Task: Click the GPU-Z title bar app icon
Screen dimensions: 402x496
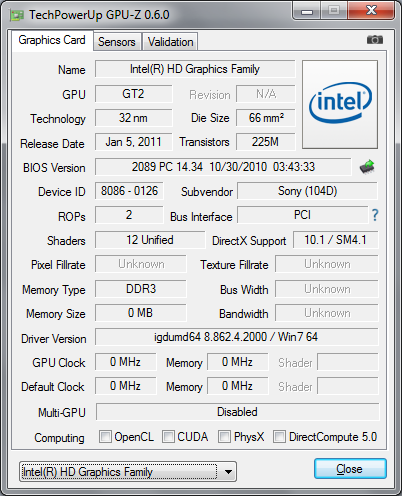Action: [x=17, y=15]
